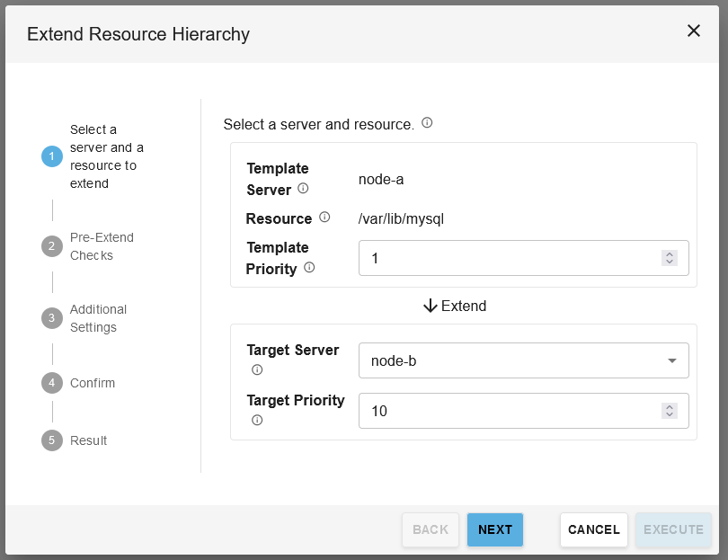Screen dimensions: 728x560
Task: Jump to the Result step
Action: 88,440
